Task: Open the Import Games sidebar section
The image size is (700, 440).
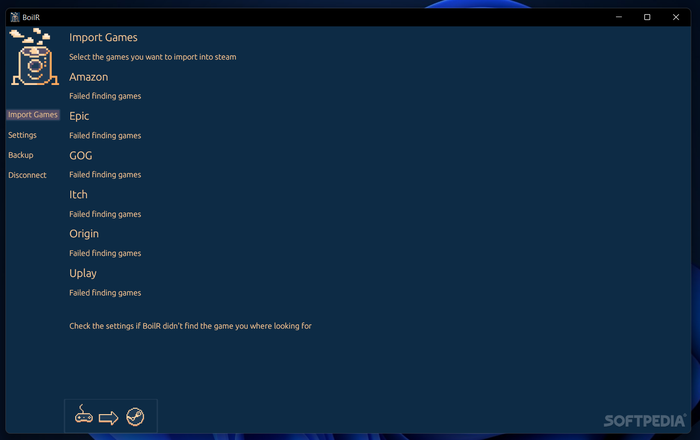Action: (33, 115)
